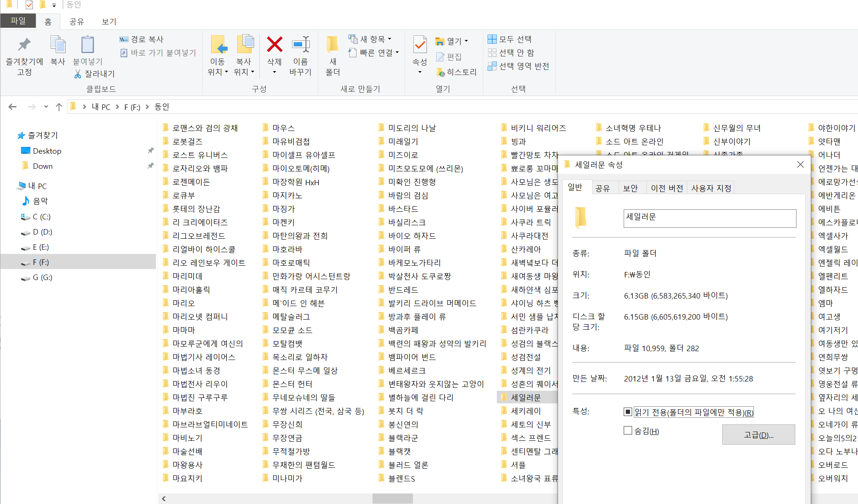Image resolution: width=858 pixels, height=504 pixels.
Task: Click the folder name input field
Action: [709, 218]
